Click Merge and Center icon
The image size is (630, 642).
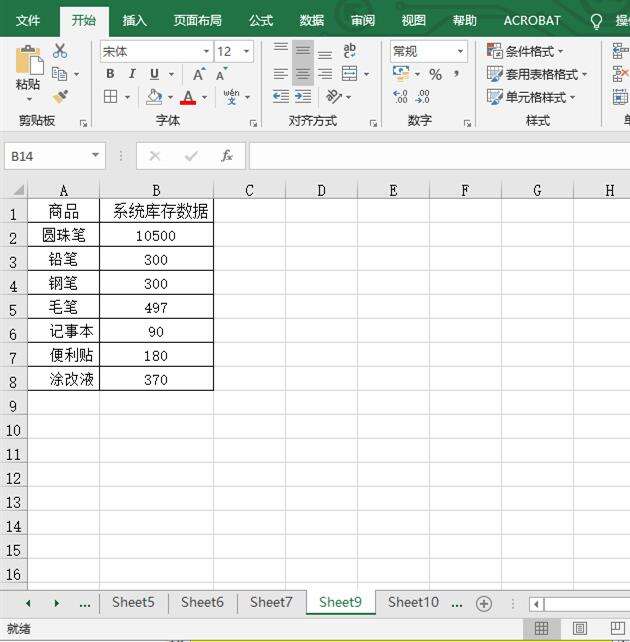coord(350,74)
